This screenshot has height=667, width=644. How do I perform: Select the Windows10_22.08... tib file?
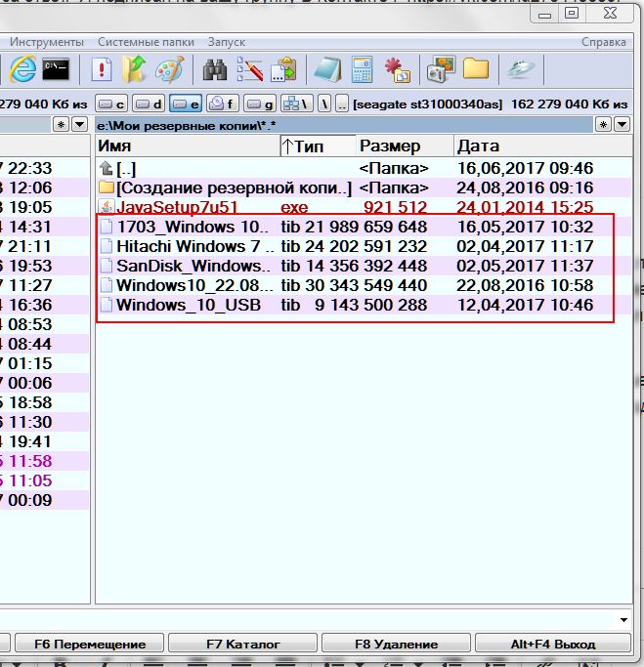pyautogui.click(x=364, y=285)
